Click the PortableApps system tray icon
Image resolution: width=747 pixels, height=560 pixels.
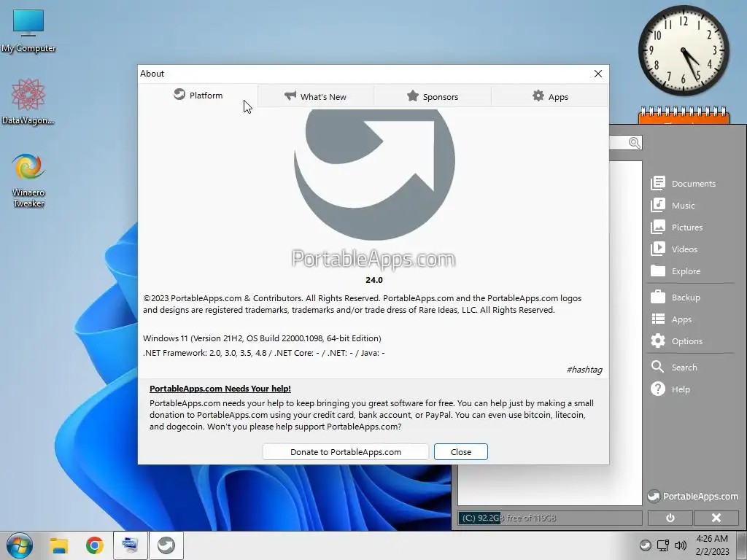645,545
